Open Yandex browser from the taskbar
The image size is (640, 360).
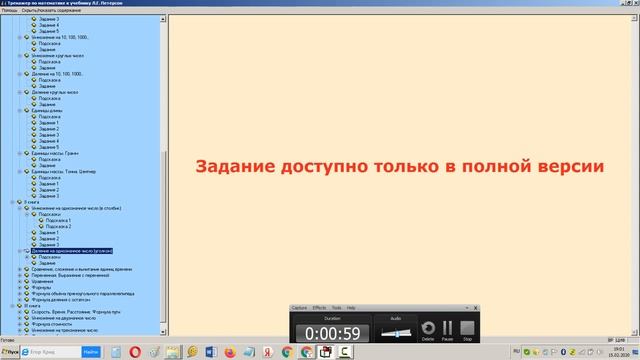point(268,352)
